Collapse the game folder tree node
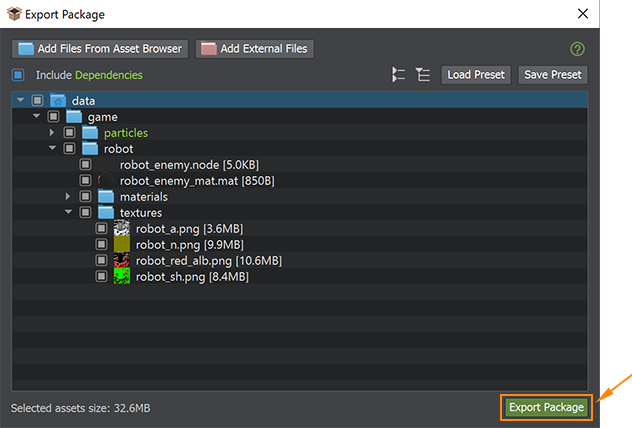632x428 pixels. tap(37, 117)
